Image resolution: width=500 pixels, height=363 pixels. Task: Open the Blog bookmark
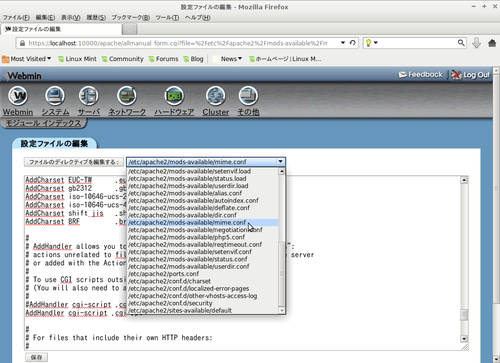193,59
